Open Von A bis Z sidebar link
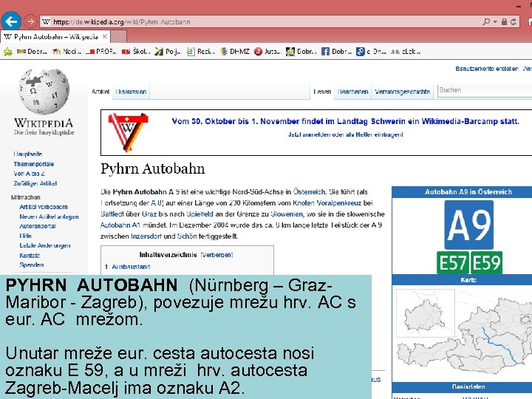 coord(29,174)
